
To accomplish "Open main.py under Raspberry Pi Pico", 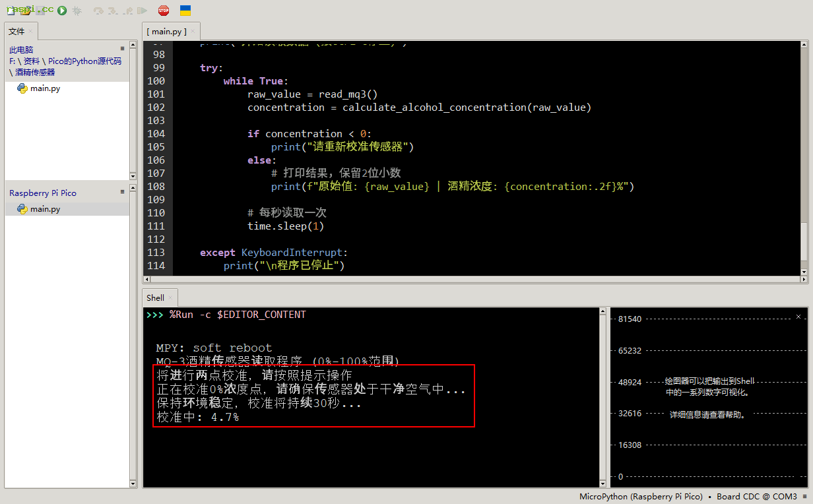I will pos(45,209).
